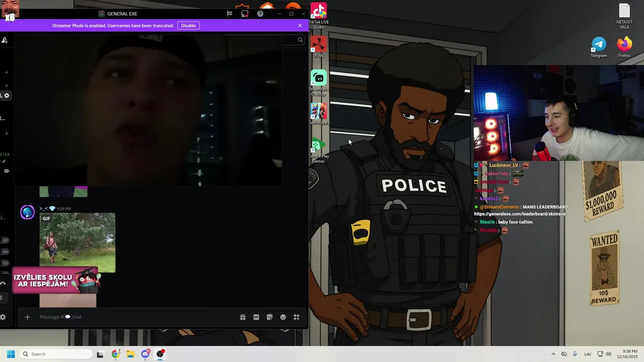Switch to Chrome from the taskbar
The height and width of the screenshot is (362, 644).
click(115, 354)
